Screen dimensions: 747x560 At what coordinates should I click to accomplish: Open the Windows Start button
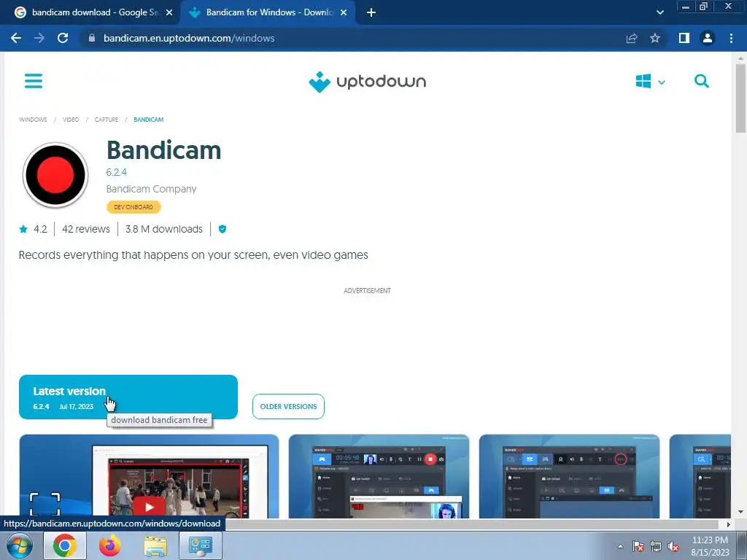tap(20, 545)
